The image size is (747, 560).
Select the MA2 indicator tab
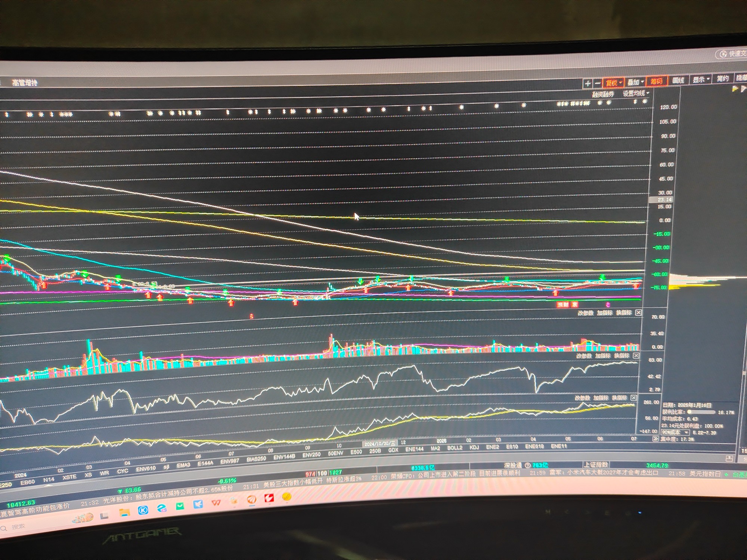point(435,448)
